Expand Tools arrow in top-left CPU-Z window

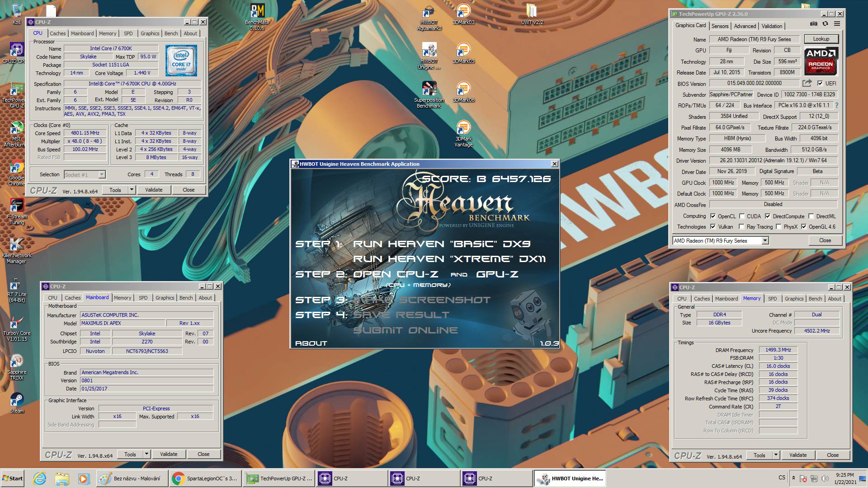[132, 190]
